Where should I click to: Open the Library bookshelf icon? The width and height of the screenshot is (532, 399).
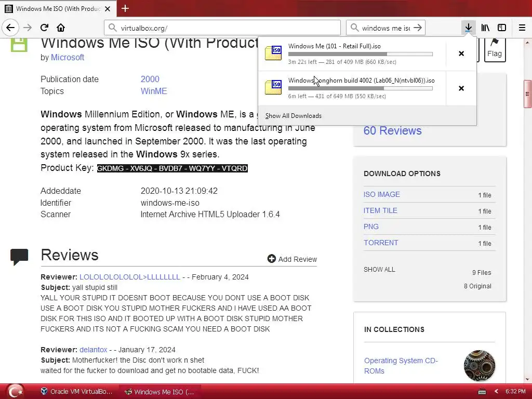pyautogui.click(x=485, y=28)
